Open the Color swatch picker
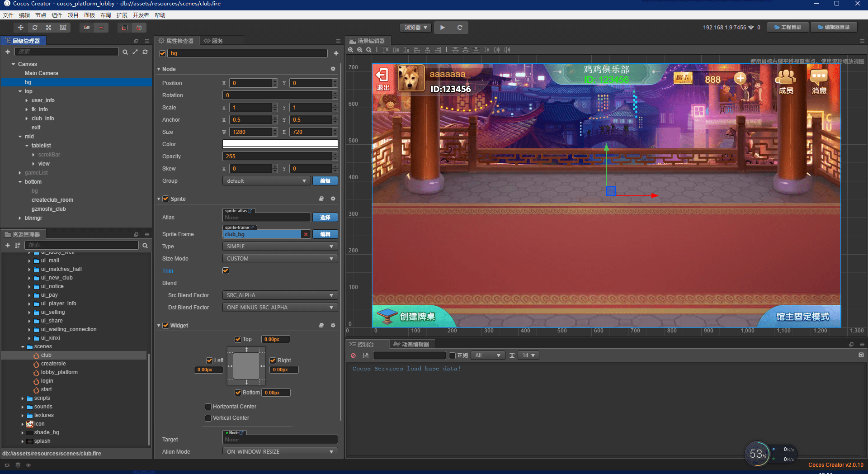This screenshot has width=868, height=474. tap(280, 144)
